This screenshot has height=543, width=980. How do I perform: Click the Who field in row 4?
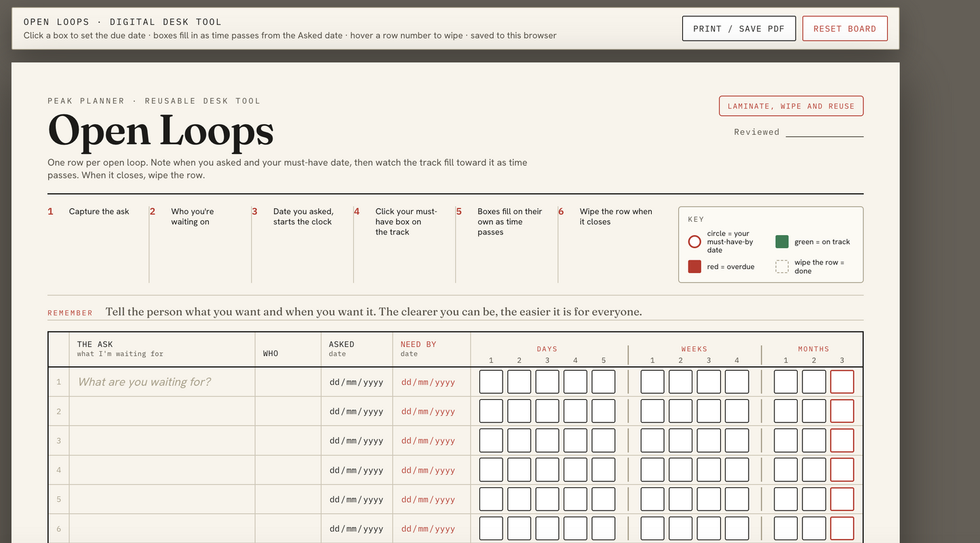pyautogui.click(x=288, y=470)
